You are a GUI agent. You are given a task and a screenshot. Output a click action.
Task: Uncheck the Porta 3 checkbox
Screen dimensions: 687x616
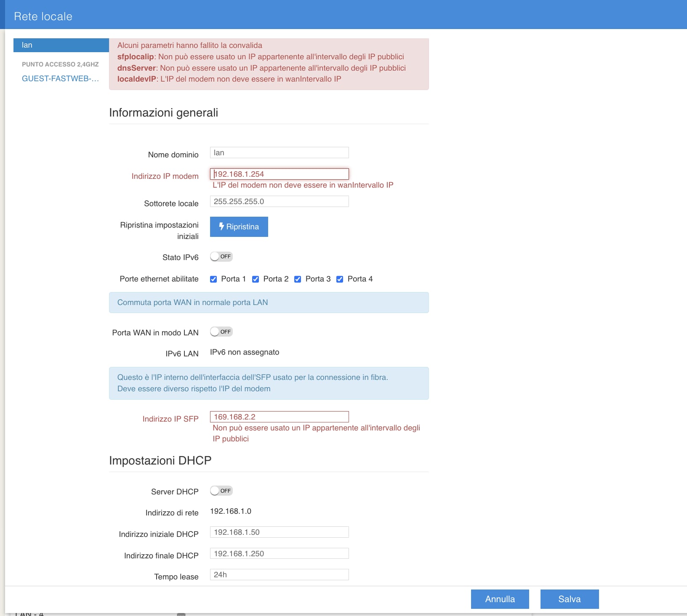[x=298, y=279]
